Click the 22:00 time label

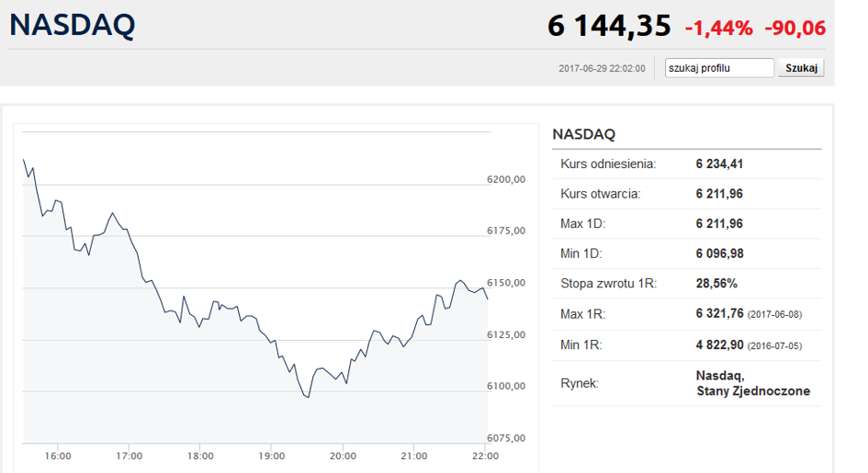(485, 456)
